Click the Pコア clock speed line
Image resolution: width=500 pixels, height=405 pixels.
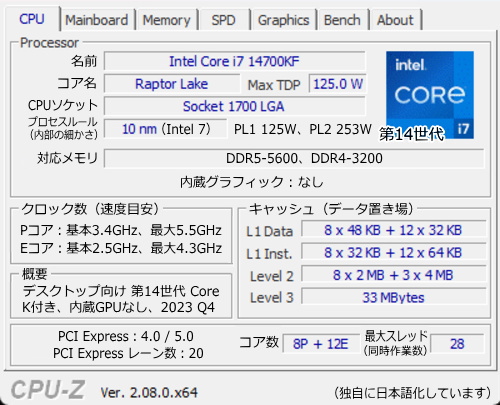coord(121,230)
